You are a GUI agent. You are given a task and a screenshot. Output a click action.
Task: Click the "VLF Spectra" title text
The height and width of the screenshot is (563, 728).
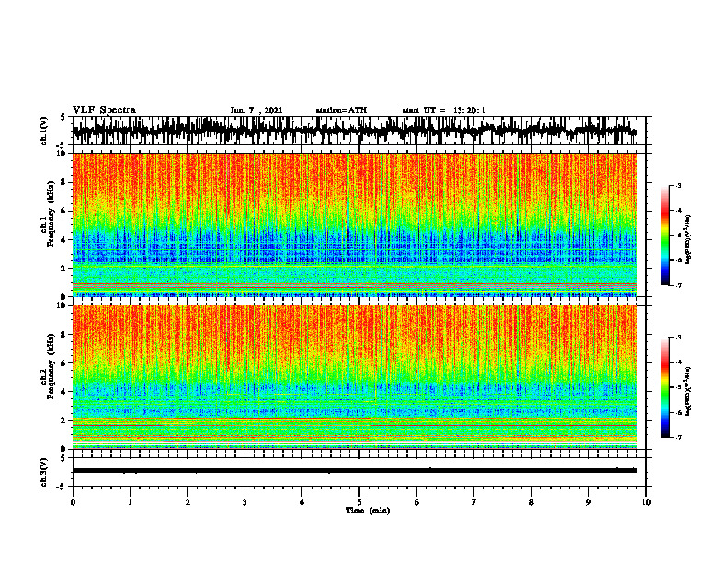coord(104,110)
